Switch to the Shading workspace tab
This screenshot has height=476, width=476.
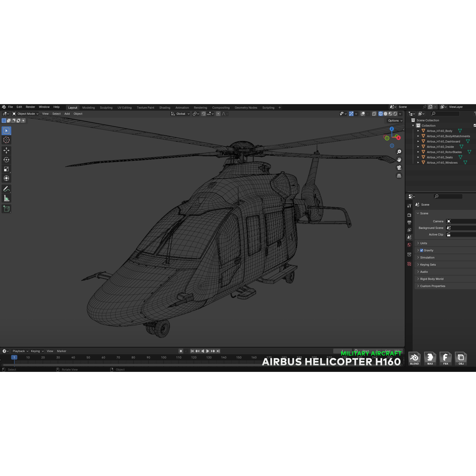tap(165, 107)
